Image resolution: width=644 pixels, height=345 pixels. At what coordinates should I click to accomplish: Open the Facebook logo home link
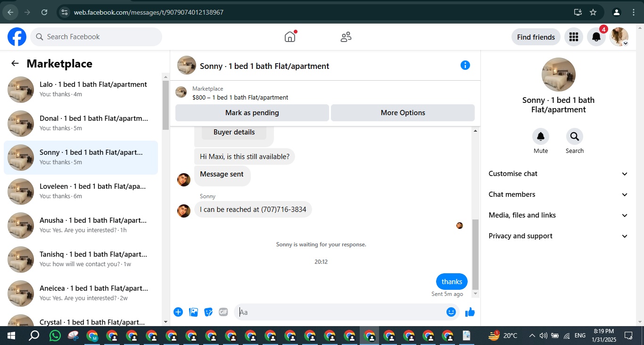[x=17, y=37]
